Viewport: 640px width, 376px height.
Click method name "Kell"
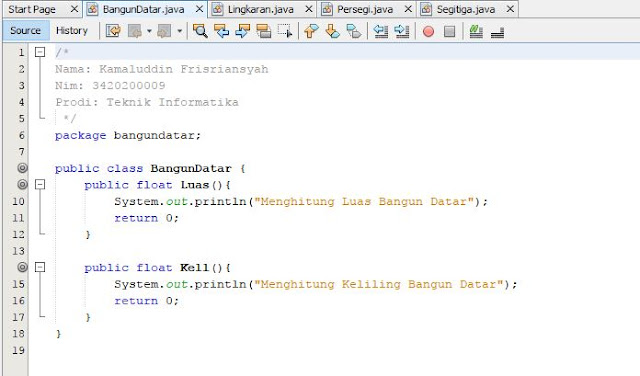click(194, 267)
